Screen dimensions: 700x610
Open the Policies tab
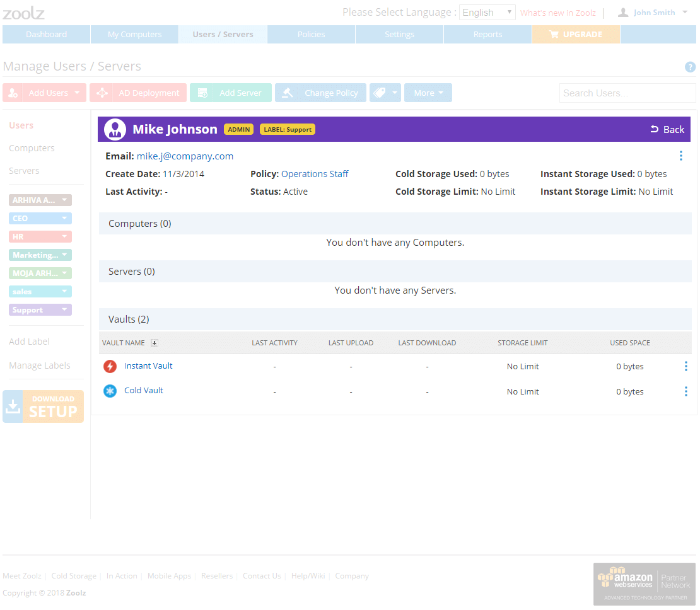[311, 35]
